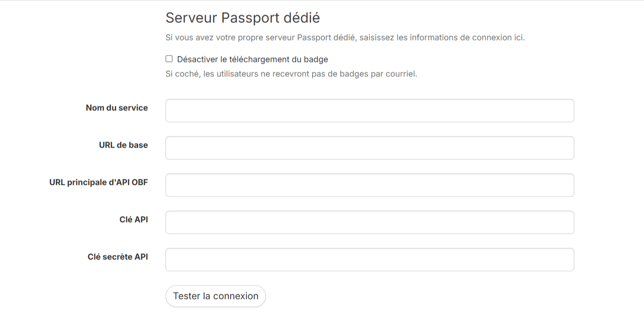Click the 'Clé secrète API' field label

[118, 257]
